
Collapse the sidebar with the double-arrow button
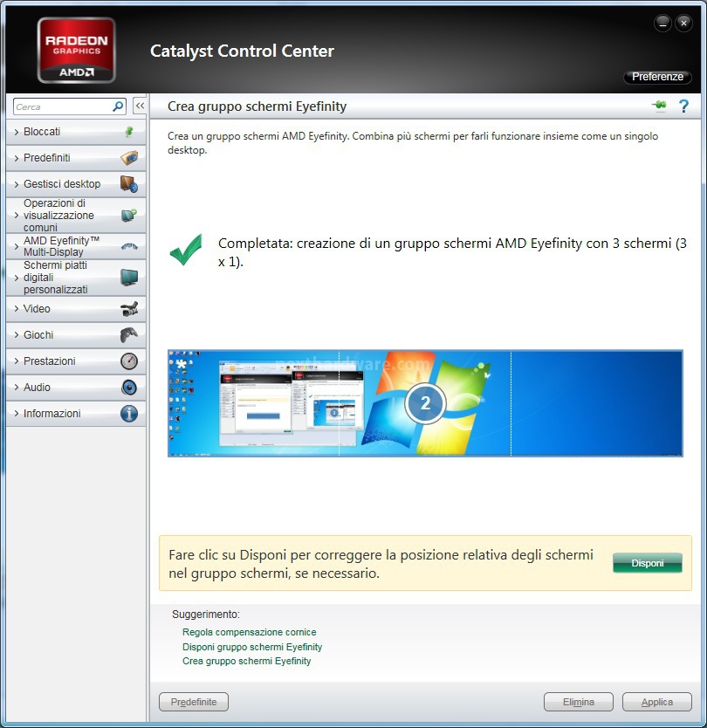140,106
